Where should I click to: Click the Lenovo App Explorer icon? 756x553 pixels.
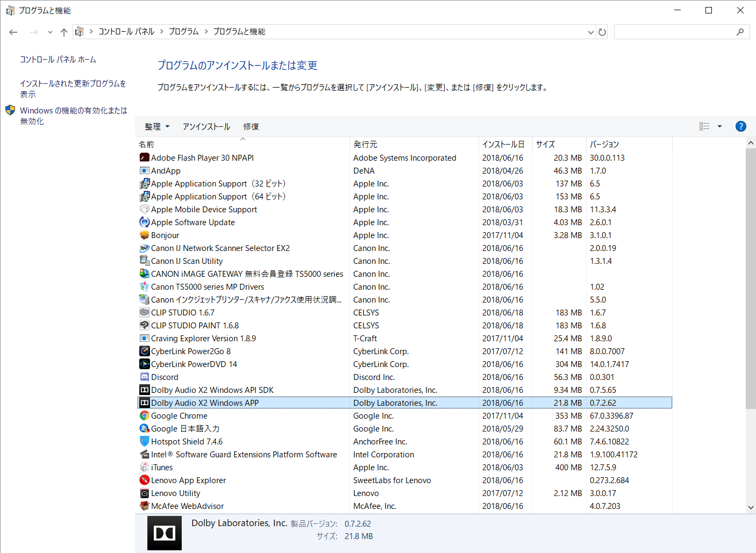click(x=144, y=480)
